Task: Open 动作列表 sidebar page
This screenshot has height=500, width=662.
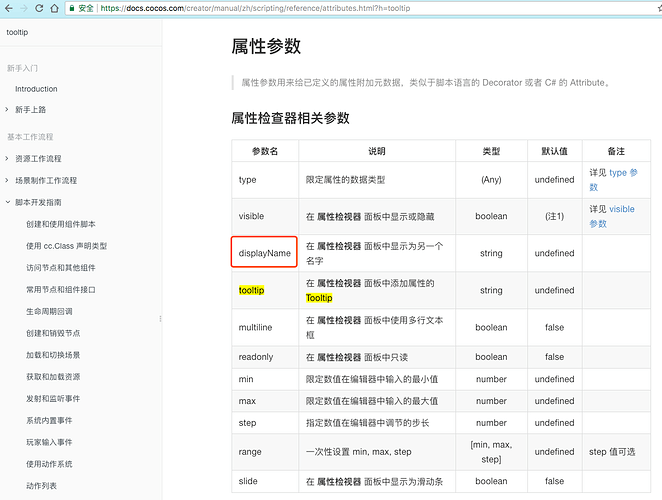Action: (41, 486)
